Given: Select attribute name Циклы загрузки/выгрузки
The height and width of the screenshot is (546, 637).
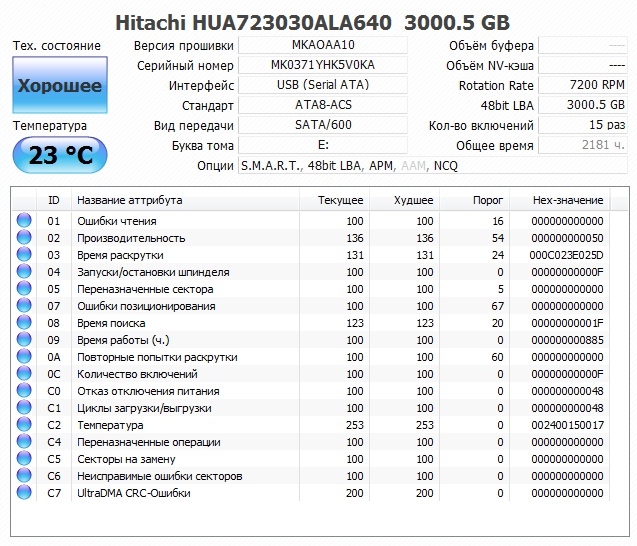Looking at the screenshot, I should click(144, 408).
